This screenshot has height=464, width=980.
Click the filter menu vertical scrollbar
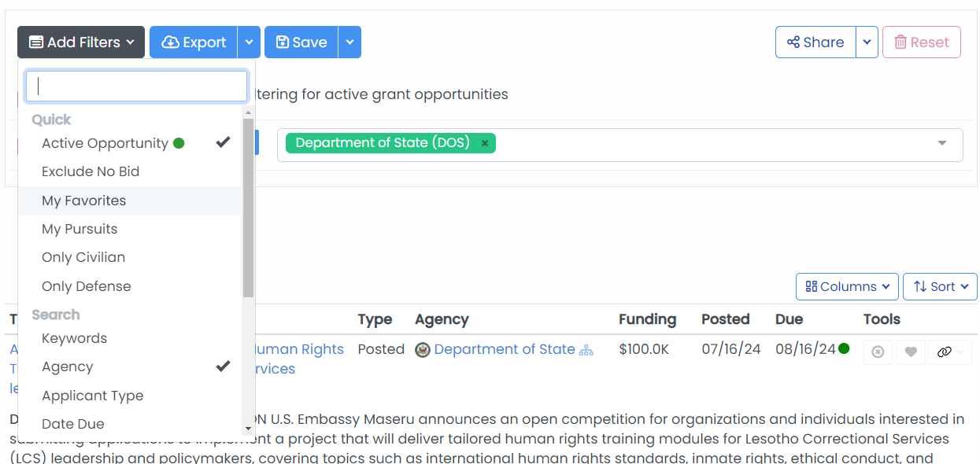248,208
